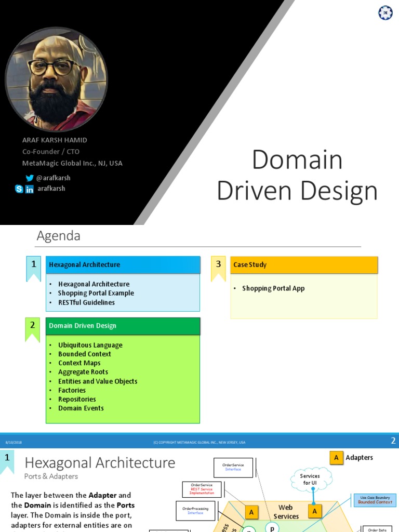
Task: Click MetaMagic Global Inc., NJ, USA text
Action: coord(72,163)
